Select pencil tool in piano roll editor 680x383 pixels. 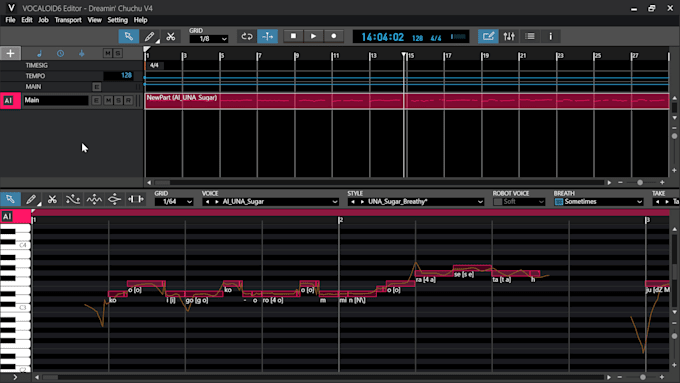click(x=31, y=200)
